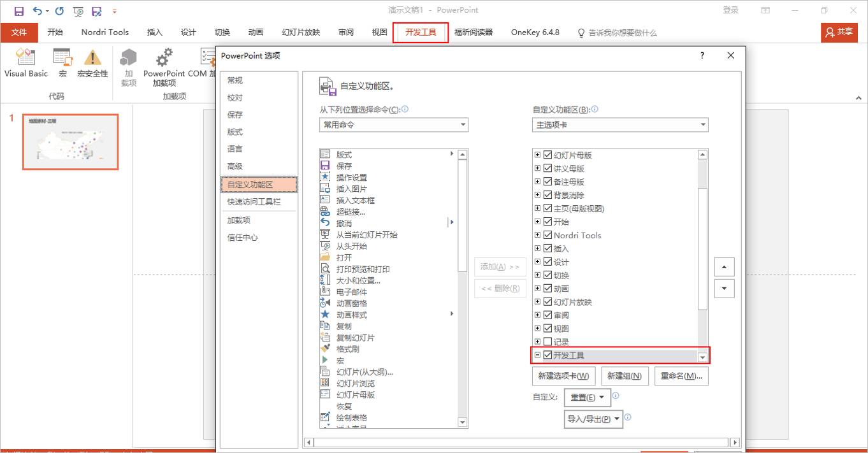Viewport: 868px width, 453px height.
Task: Select the 格式刷 command
Action: point(347,349)
